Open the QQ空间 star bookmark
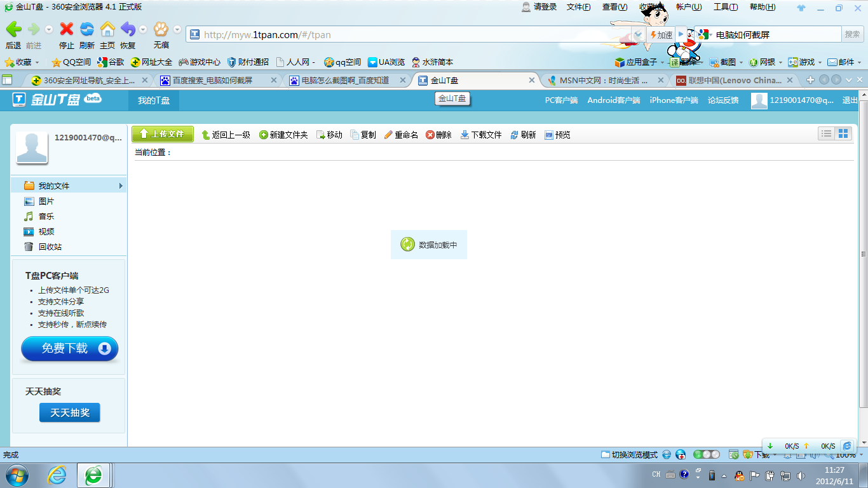This screenshot has width=868, height=488. (71, 62)
